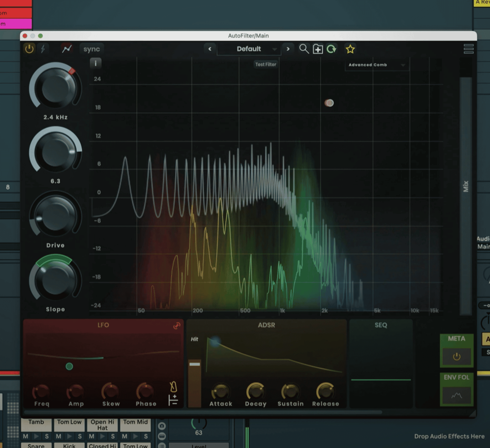490x448 pixels.
Task: Play the Tamb pad preview
Action: 36,436
